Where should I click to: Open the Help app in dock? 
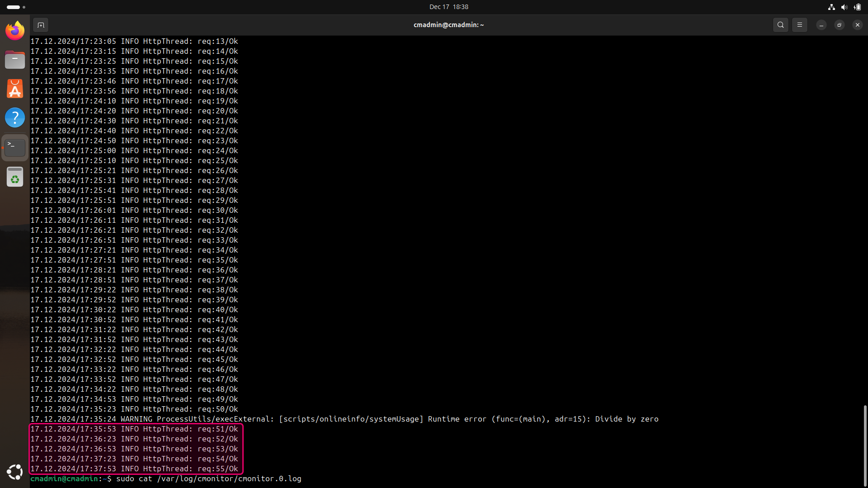click(15, 117)
